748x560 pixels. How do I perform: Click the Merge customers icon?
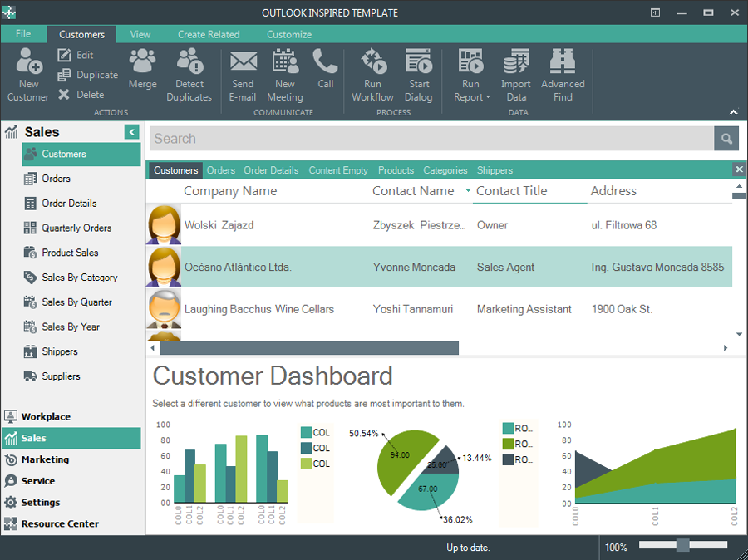coord(142,61)
